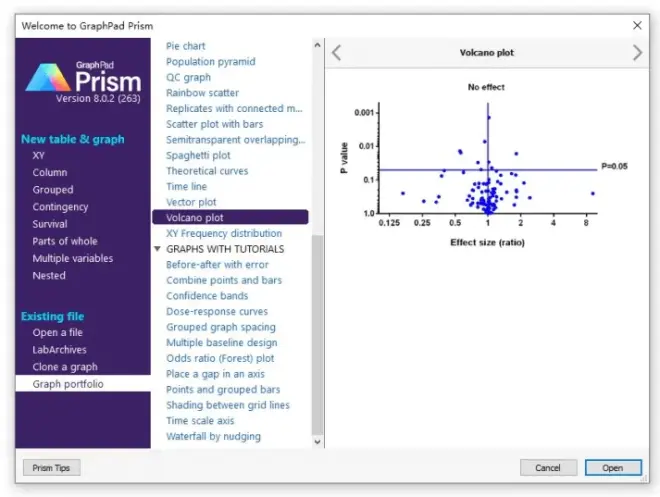Select Pie chart from graph list
The width and height of the screenshot is (660, 497).
tap(186, 46)
